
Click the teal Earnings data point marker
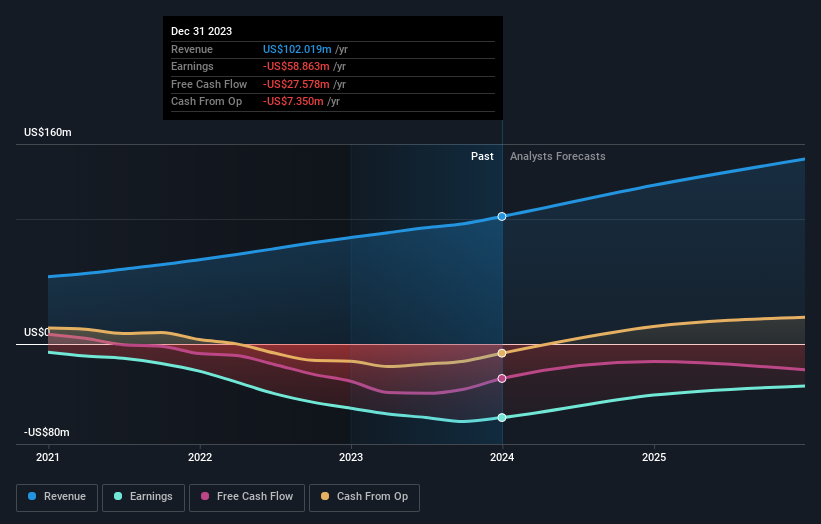(x=502, y=417)
